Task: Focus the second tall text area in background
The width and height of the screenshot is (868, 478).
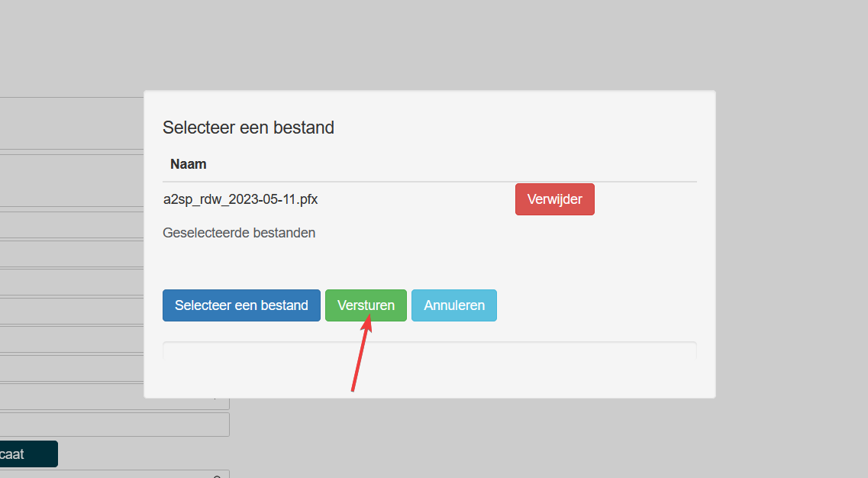Action: click(x=69, y=179)
